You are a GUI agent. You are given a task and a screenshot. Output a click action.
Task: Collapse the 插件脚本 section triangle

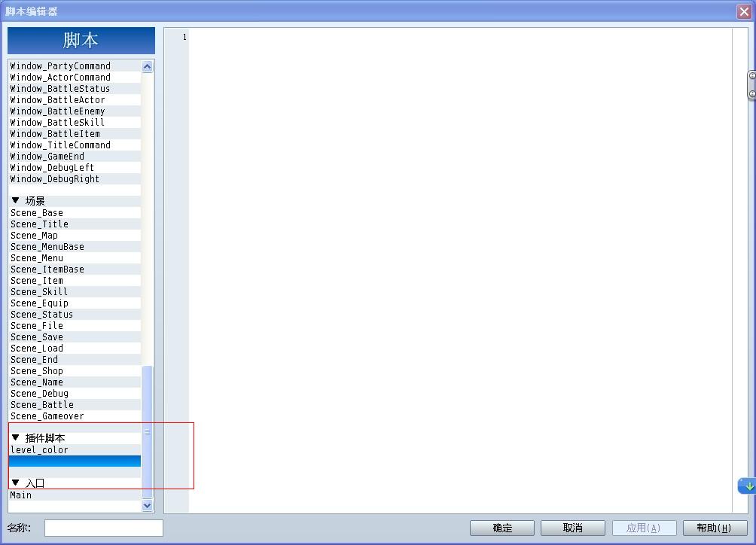click(x=15, y=437)
